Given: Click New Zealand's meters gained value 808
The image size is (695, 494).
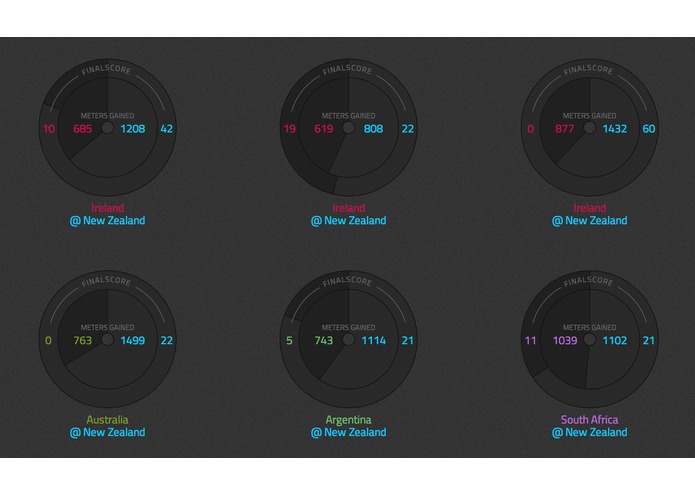Looking at the screenshot, I should click(373, 129).
